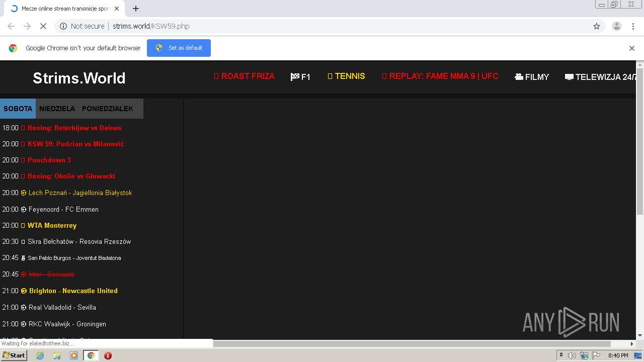Open the WTA Monterrey stream
The image size is (644, 362).
coord(52,225)
